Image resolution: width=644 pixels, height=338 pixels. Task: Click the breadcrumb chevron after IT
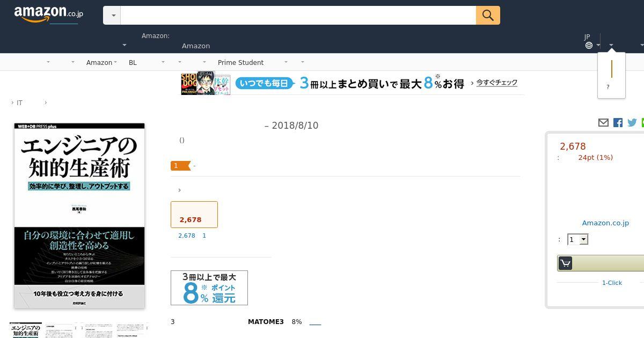tap(46, 102)
